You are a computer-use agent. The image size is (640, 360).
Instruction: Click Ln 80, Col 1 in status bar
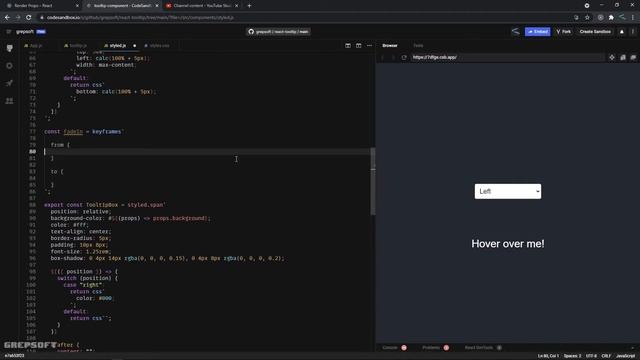548,356
